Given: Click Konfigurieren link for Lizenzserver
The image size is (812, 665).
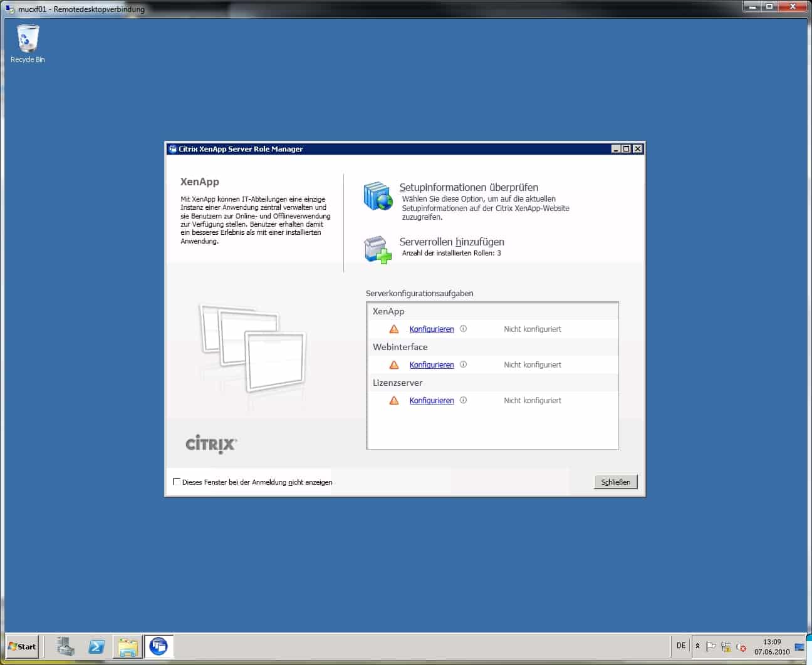Looking at the screenshot, I should [x=432, y=400].
